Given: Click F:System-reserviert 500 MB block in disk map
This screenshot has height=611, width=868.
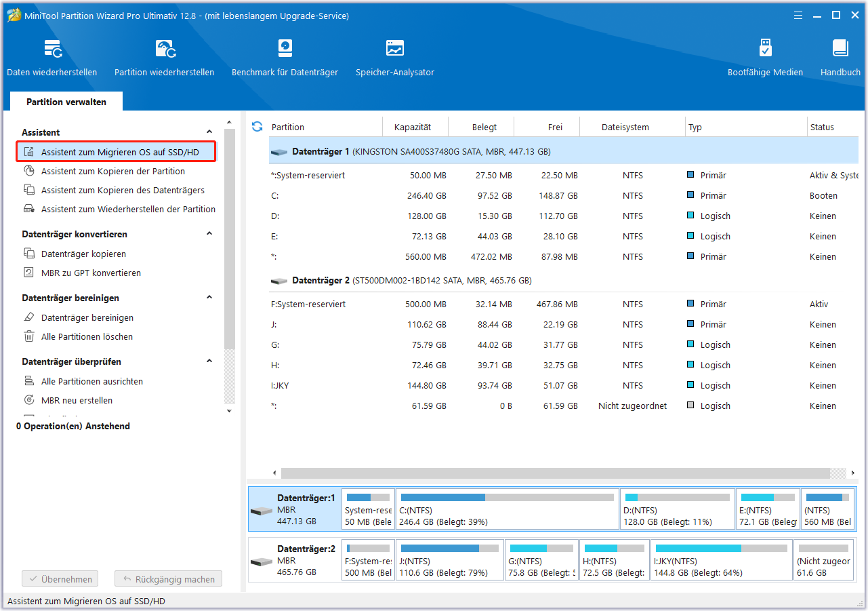Looking at the screenshot, I should 368,560.
